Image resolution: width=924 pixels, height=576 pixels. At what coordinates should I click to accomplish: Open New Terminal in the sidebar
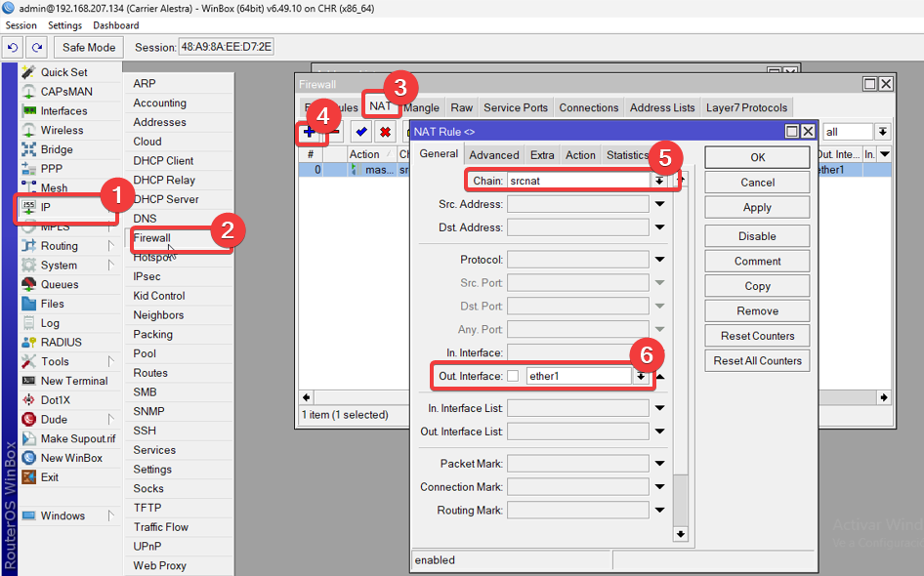(73, 381)
